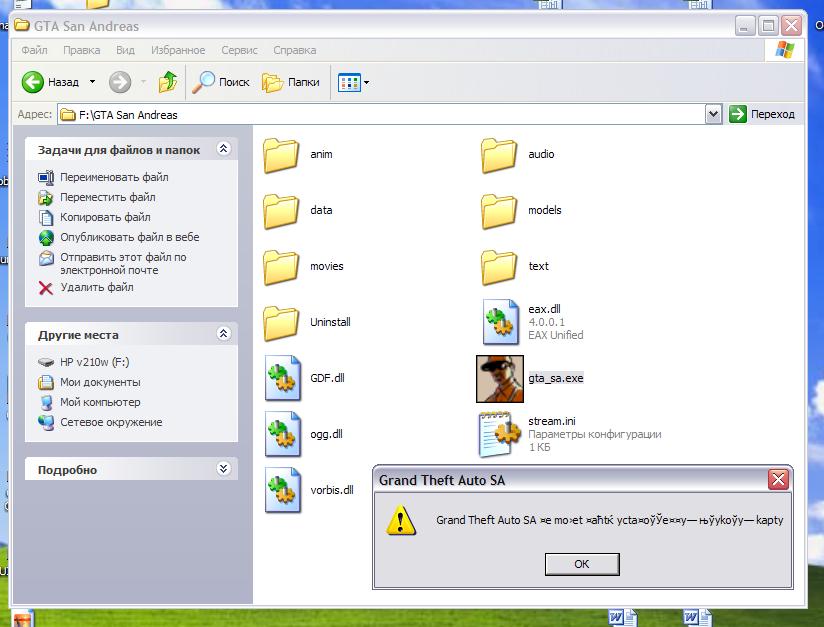The width and height of the screenshot is (824, 627).
Task: Select the Uninstall folder
Action: pos(283,322)
